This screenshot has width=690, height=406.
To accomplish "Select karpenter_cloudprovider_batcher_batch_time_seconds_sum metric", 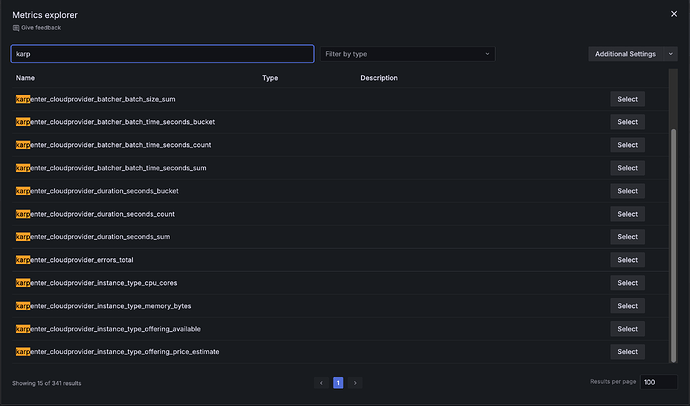I will (628, 168).
